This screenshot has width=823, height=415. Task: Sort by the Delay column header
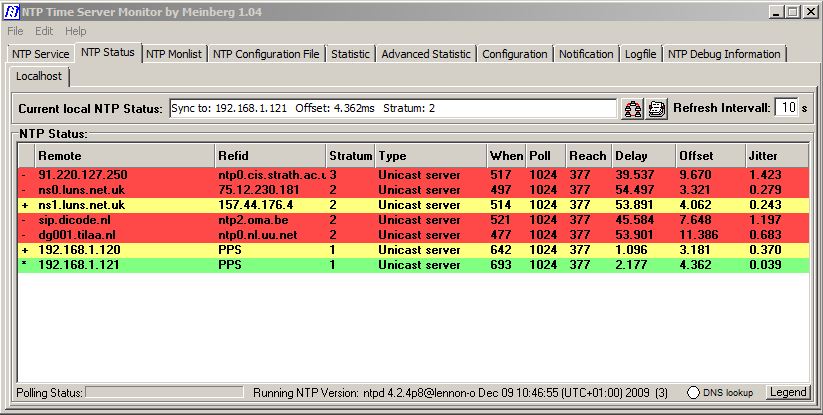[643, 156]
